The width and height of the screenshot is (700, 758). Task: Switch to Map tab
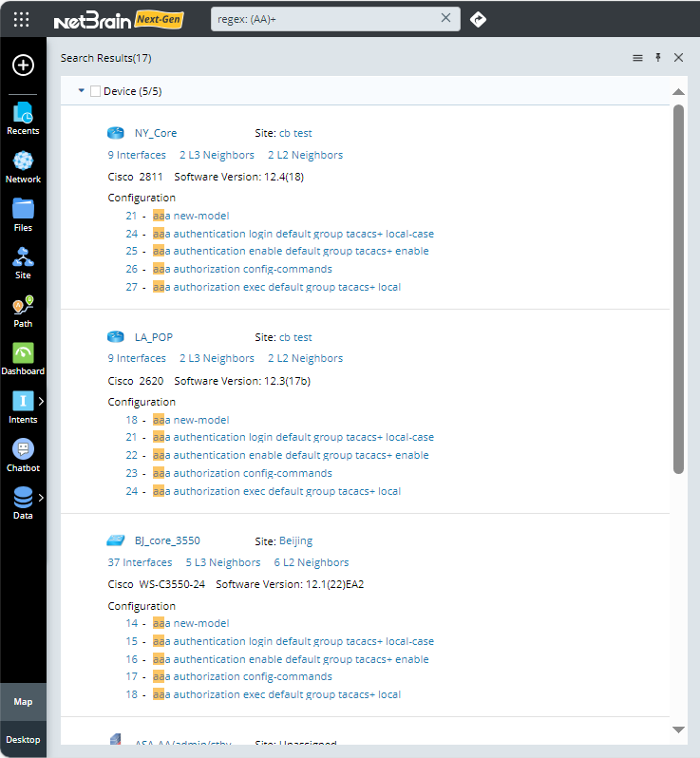[x=23, y=702]
